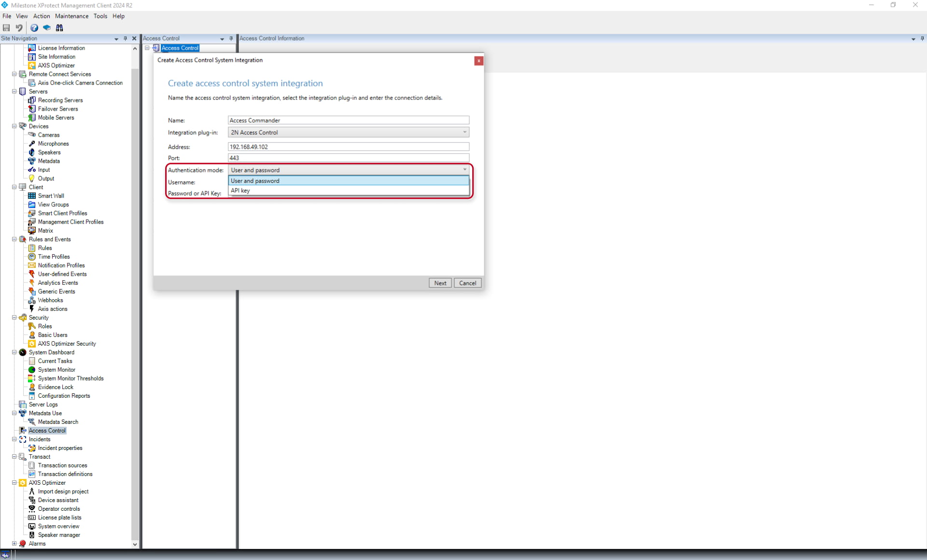Click the System Monitor green icon
Image resolution: width=927 pixels, height=560 pixels.
coord(32,369)
